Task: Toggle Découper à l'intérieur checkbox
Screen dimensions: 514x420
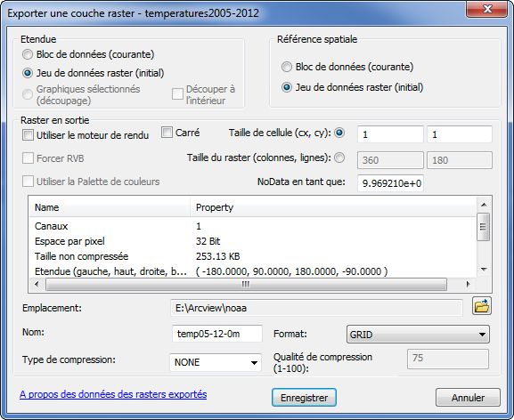Action: click(x=177, y=94)
